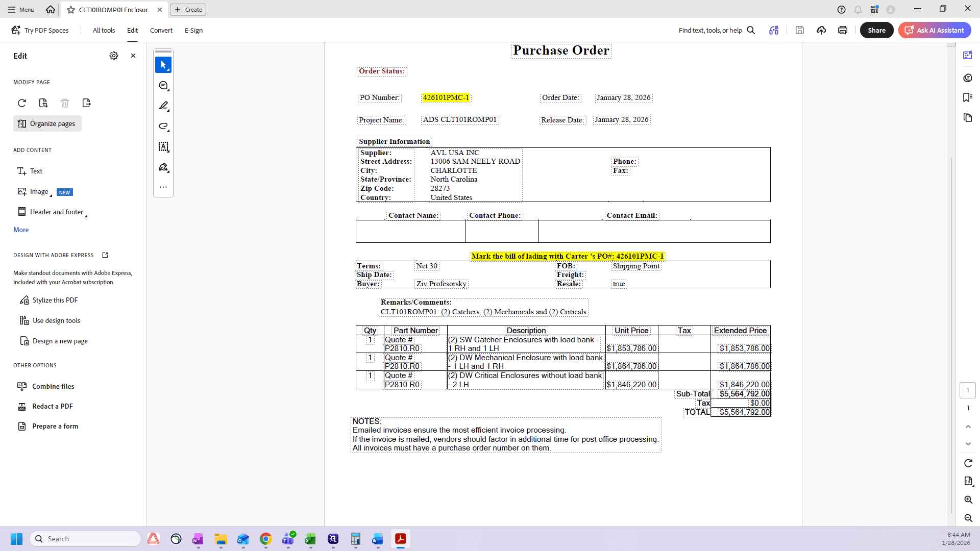Open the search magnifier icon
Viewport: 980px width, 551px height.
pyautogui.click(x=751, y=30)
